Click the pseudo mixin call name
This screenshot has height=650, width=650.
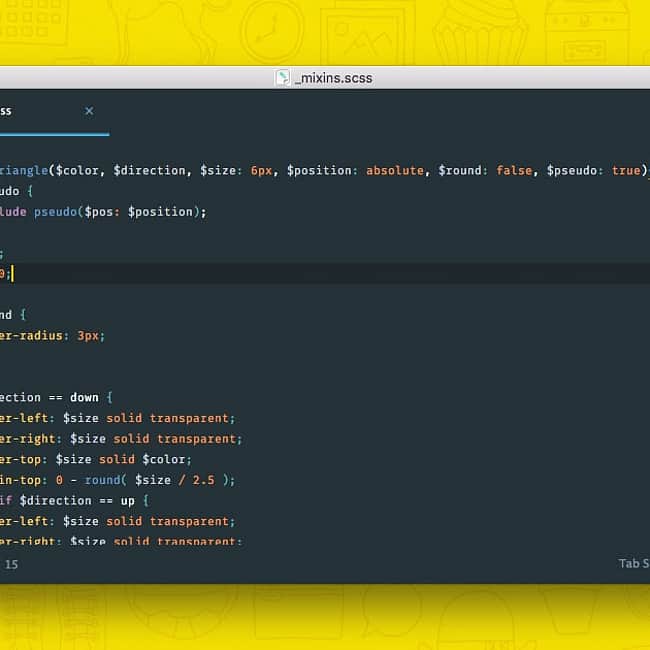(56, 211)
